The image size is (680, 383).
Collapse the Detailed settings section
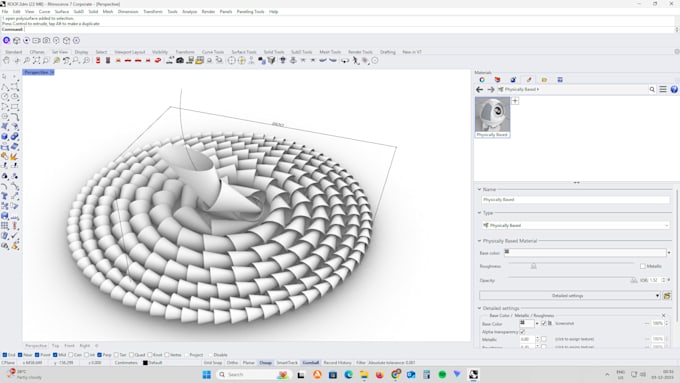(x=479, y=308)
